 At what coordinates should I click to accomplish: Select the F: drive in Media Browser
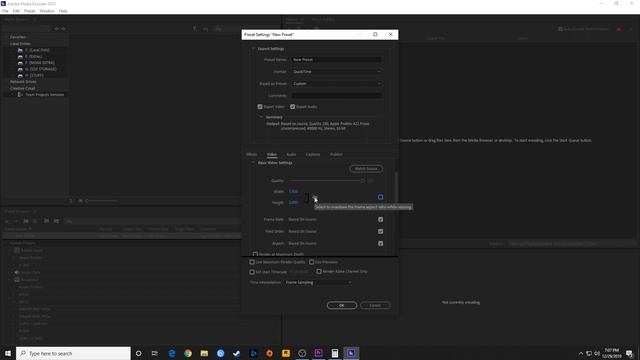36,63
